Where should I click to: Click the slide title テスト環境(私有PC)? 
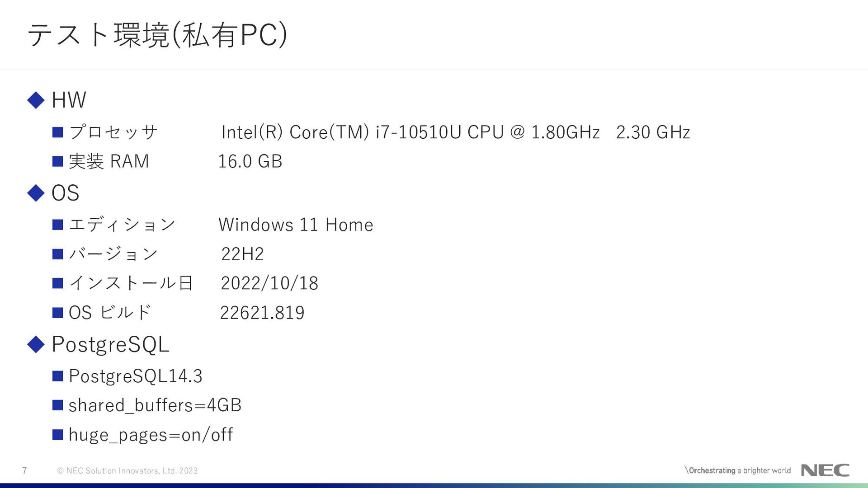[157, 35]
